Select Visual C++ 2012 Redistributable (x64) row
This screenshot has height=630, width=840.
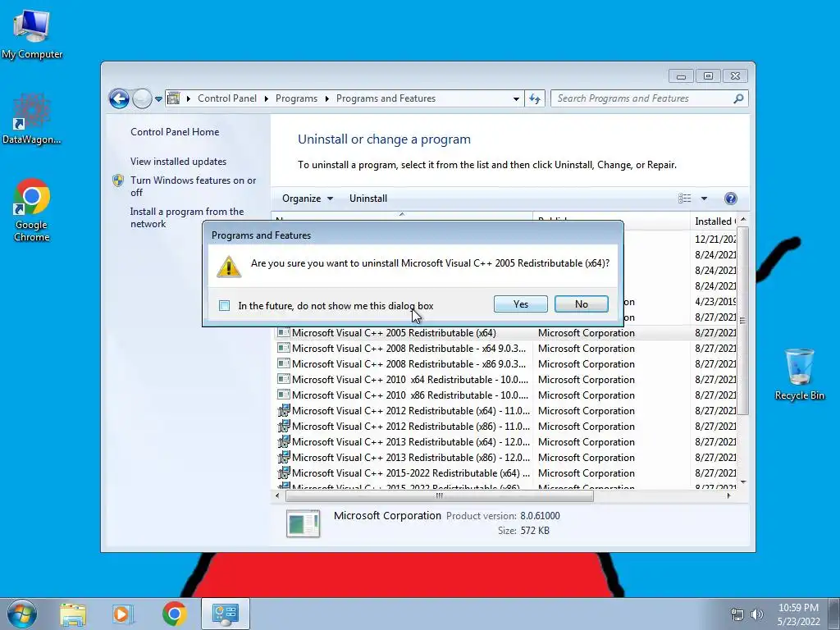[x=505, y=410]
